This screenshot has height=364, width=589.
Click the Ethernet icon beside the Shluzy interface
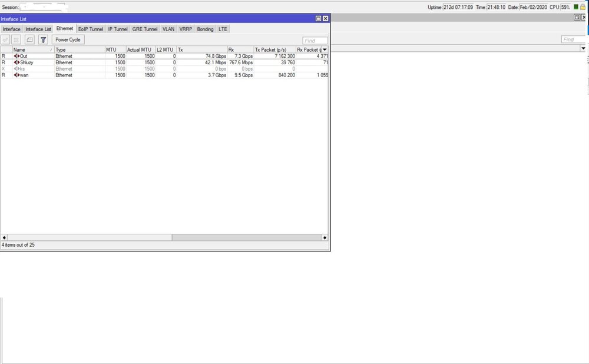(16, 62)
